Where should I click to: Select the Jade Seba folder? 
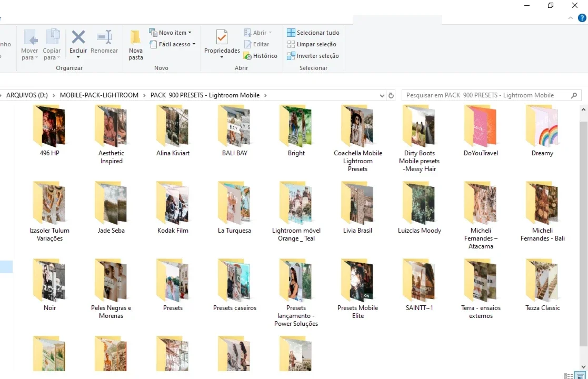[111, 208]
